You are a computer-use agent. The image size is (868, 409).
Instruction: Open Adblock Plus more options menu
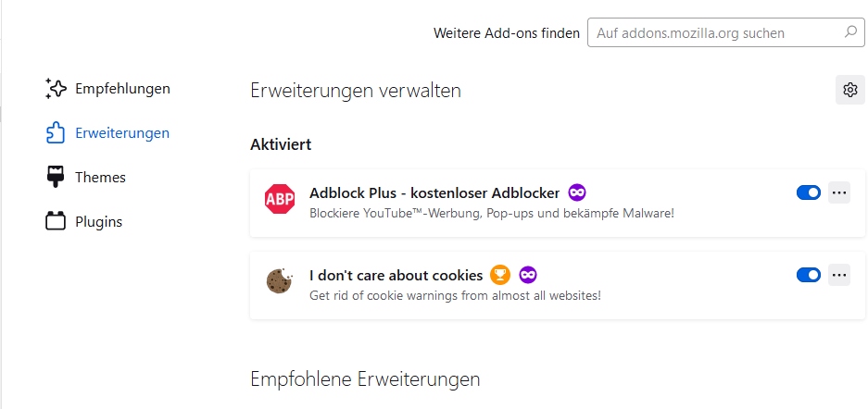click(x=839, y=192)
